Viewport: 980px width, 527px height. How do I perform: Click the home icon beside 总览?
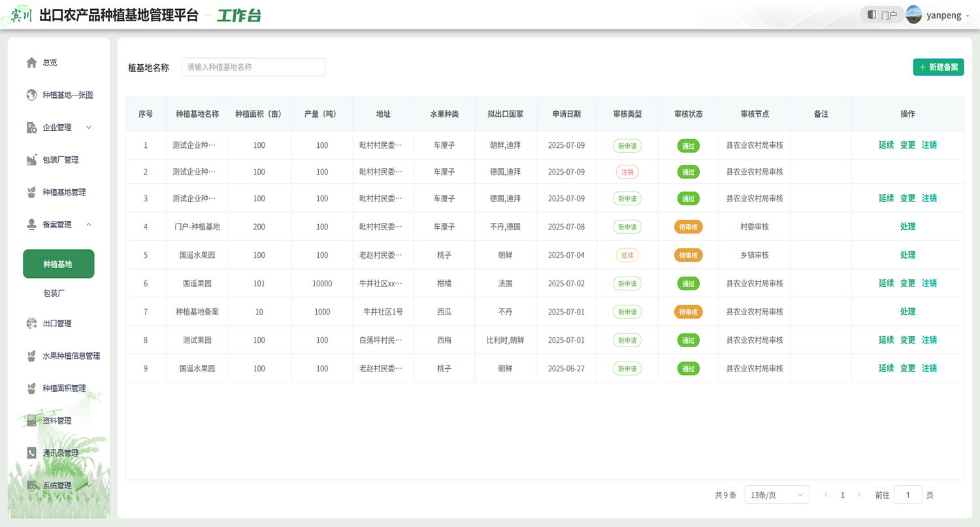click(31, 63)
